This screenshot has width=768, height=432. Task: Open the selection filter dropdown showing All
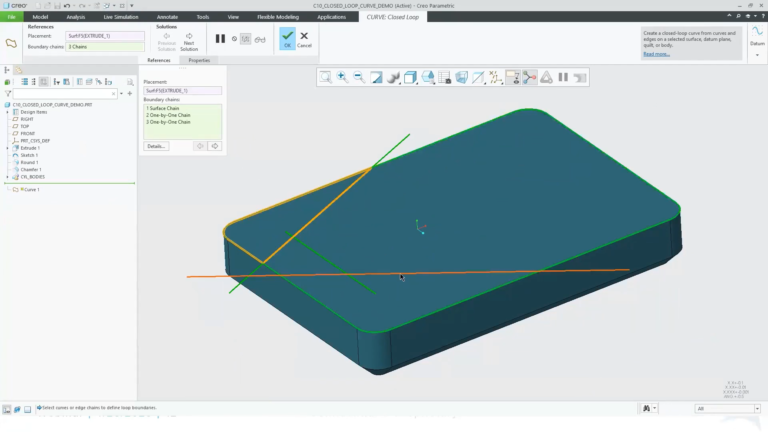pos(727,408)
